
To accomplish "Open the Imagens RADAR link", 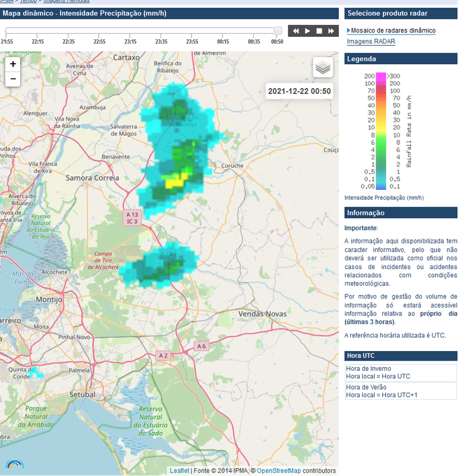I will pos(371,42).
